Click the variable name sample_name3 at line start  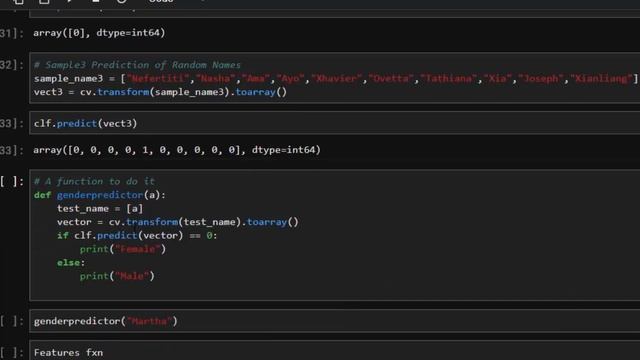tap(69, 78)
